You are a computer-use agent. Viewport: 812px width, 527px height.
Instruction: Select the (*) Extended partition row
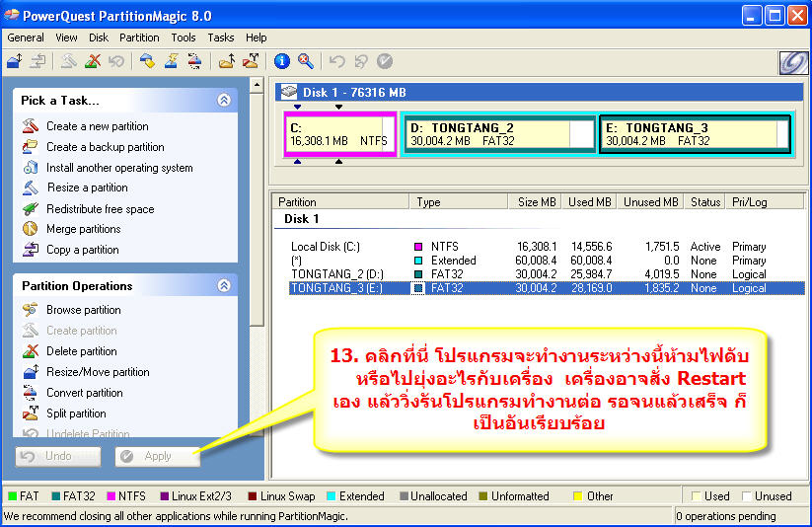(547, 261)
